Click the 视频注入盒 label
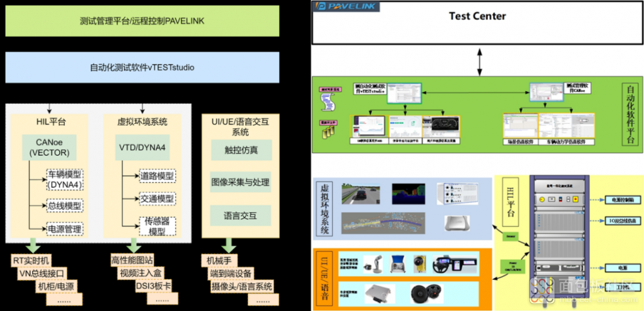The image size is (644, 311). click(x=141, y=273)
